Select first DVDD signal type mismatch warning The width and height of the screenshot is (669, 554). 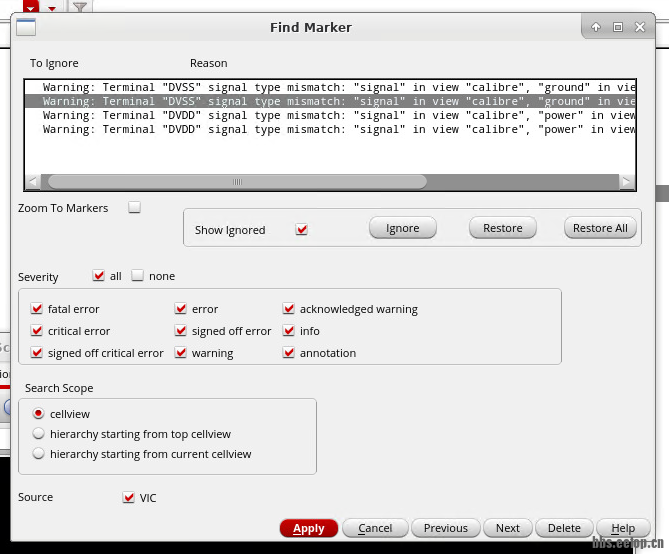point(330,115)
